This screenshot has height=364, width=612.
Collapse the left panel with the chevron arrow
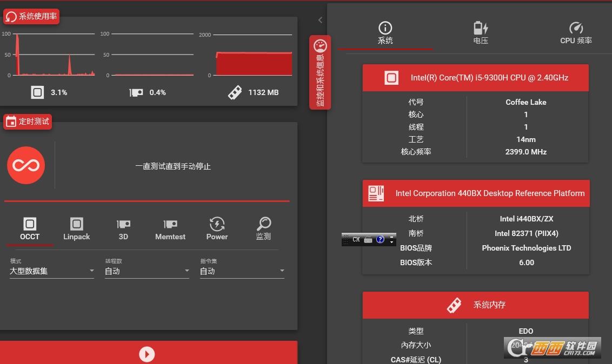coord(320,20)
